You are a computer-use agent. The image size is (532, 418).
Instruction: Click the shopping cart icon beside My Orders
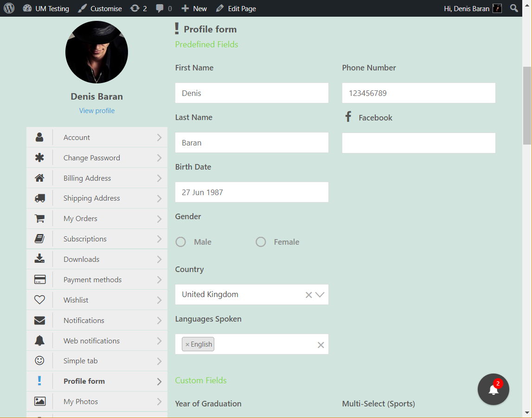[x=39, y=218]
